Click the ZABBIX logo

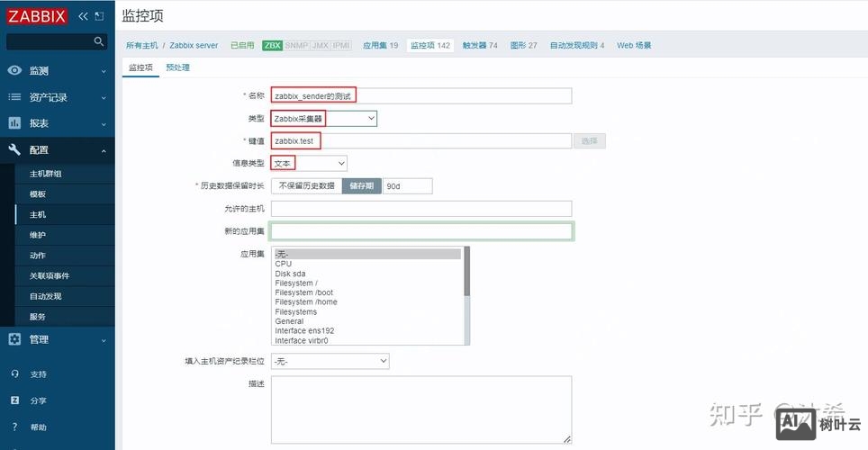click(x=37, y=16)
